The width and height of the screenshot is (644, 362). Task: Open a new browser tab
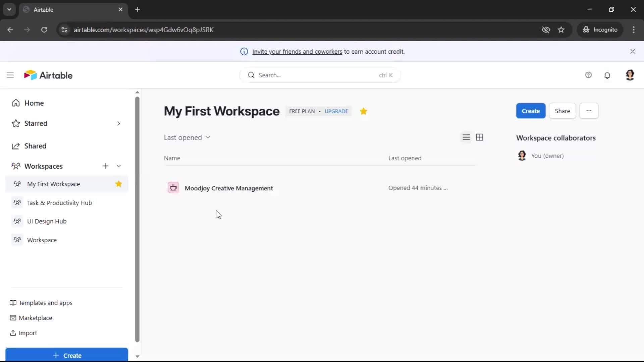138,9
